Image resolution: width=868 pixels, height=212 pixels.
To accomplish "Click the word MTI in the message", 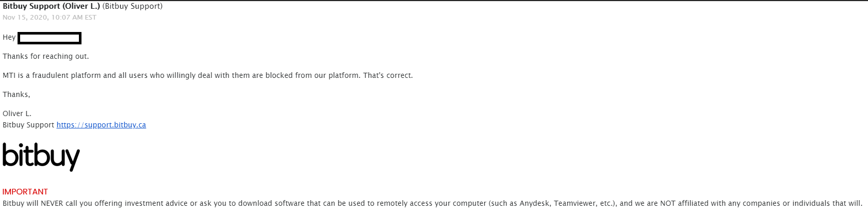I will pyautogui.click(x=9, y=75).
